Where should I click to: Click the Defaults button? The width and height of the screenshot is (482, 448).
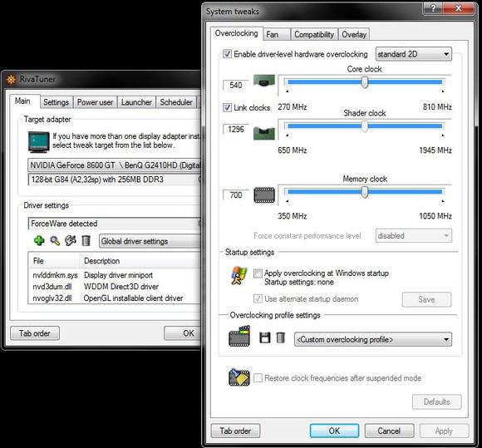(436, 401)
